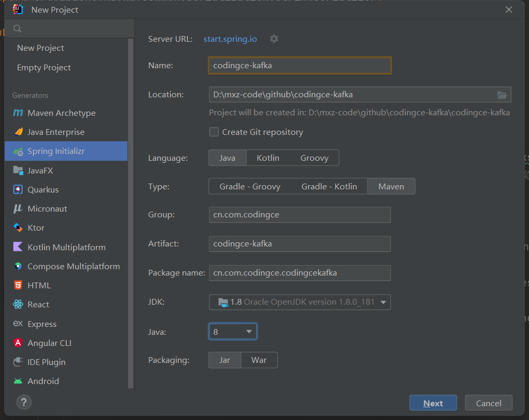Image resolution: width=529 pixels, height=420 pixels.
Task: Browse location with folder icon
Action: 502,95
